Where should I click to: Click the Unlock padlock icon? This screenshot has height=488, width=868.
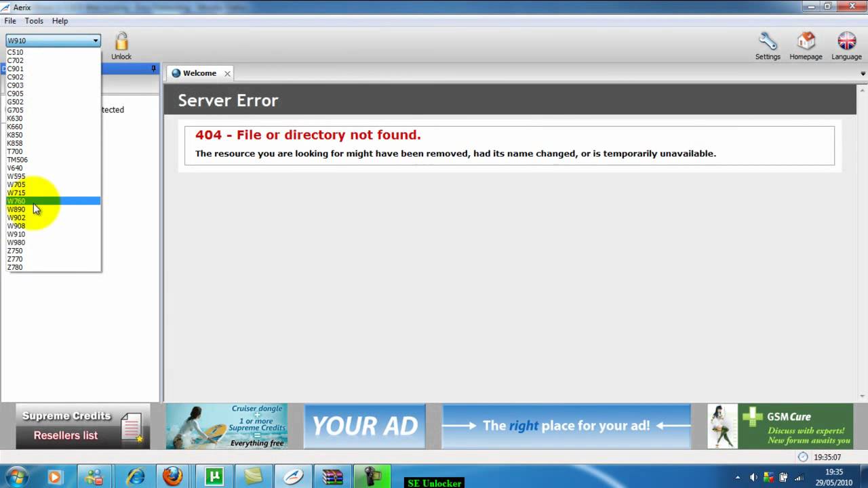point(121,42)
